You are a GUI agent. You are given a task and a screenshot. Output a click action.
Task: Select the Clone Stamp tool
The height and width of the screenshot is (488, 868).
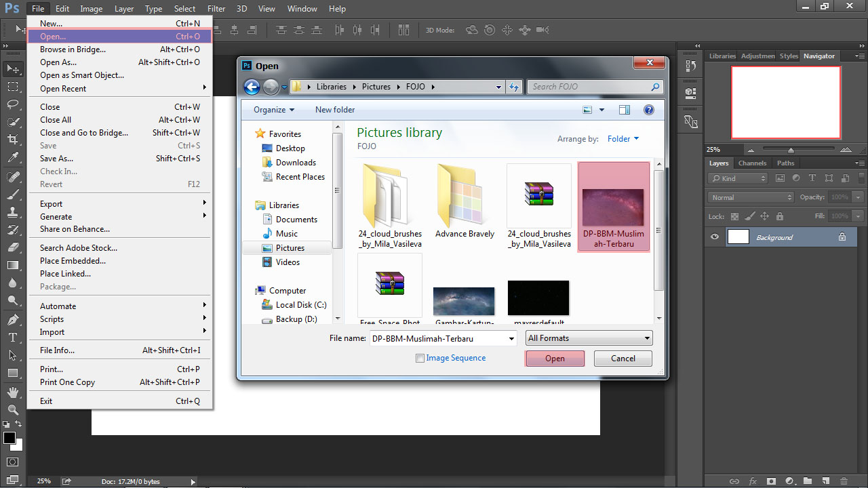tap(13, 212)
